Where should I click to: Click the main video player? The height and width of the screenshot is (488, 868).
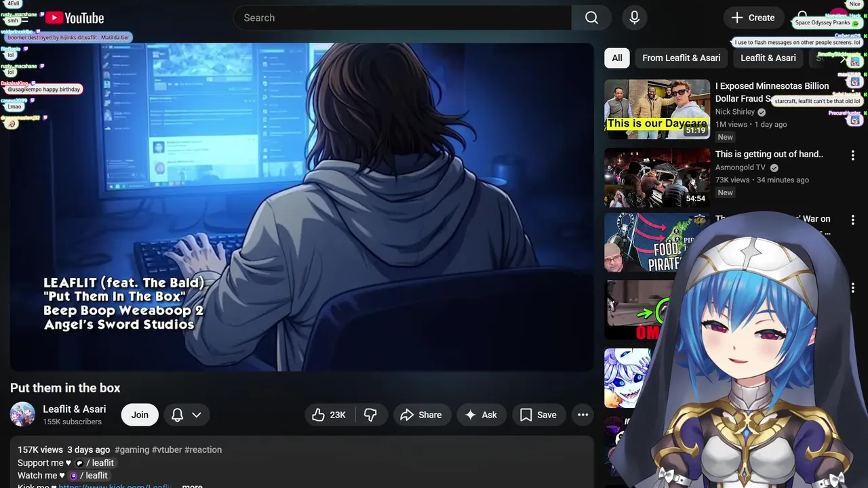(302, 207)
